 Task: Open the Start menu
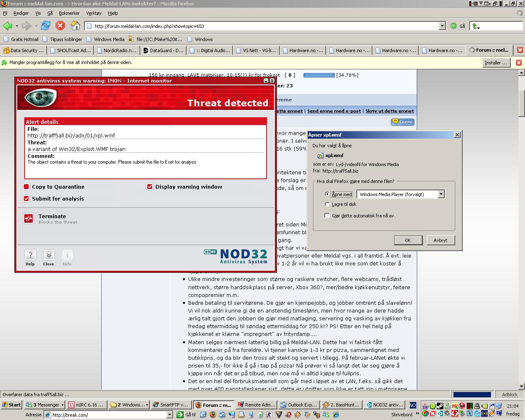click(x=11, y=405)
